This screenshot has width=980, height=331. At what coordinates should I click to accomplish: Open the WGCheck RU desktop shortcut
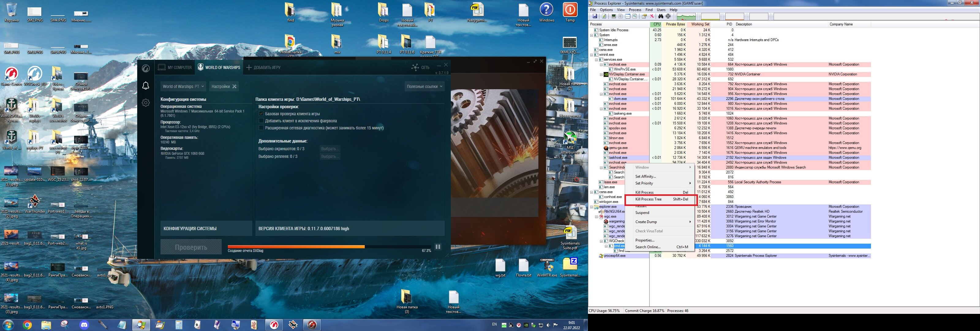pos(35,76)
